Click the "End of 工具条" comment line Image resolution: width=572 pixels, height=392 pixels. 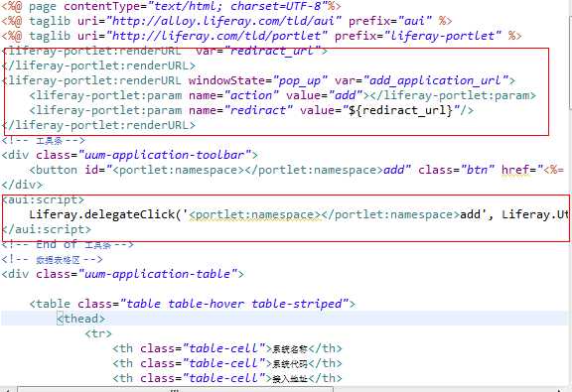click(68, 244)
